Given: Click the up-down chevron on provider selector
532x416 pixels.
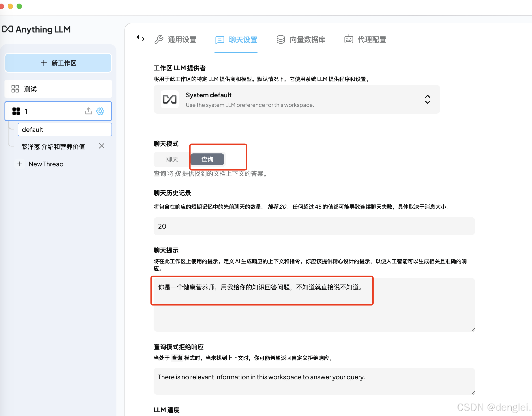Looking at the screenshot, I should click(427, 99).
